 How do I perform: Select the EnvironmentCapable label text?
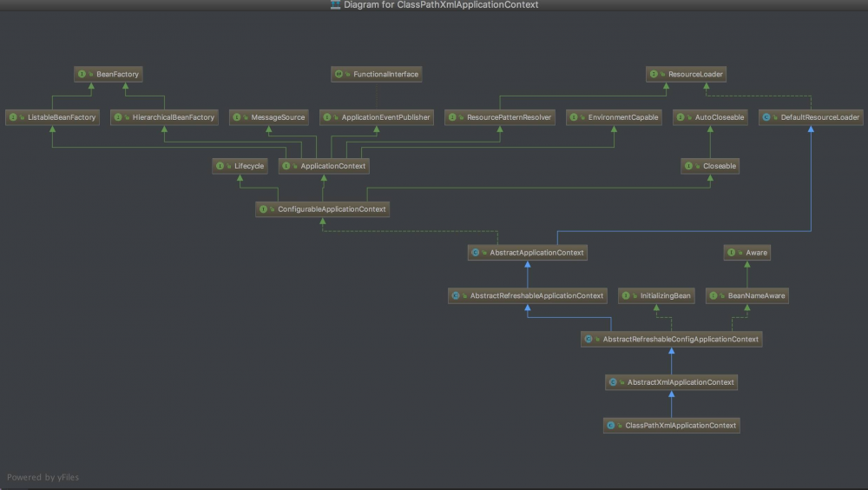pyautogui.click(x=623, y=117)
